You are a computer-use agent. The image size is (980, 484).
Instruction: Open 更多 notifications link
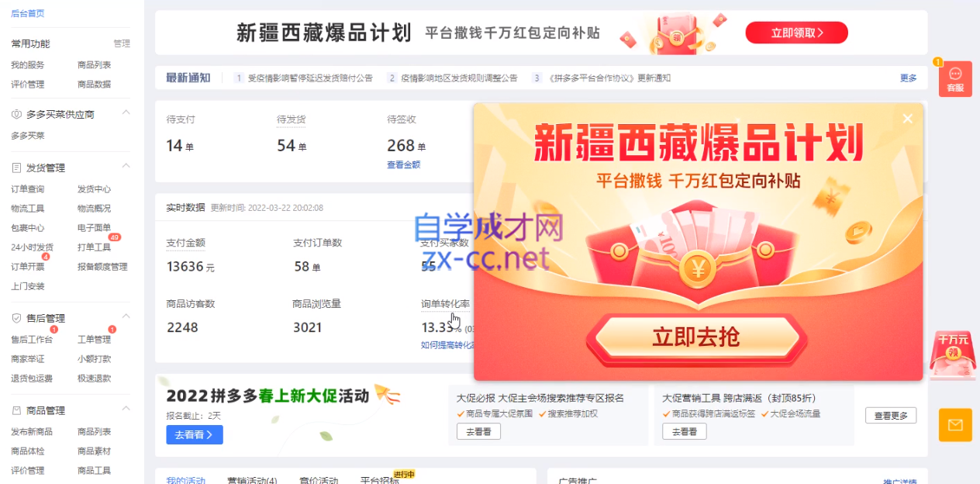(x=908, y=78)
